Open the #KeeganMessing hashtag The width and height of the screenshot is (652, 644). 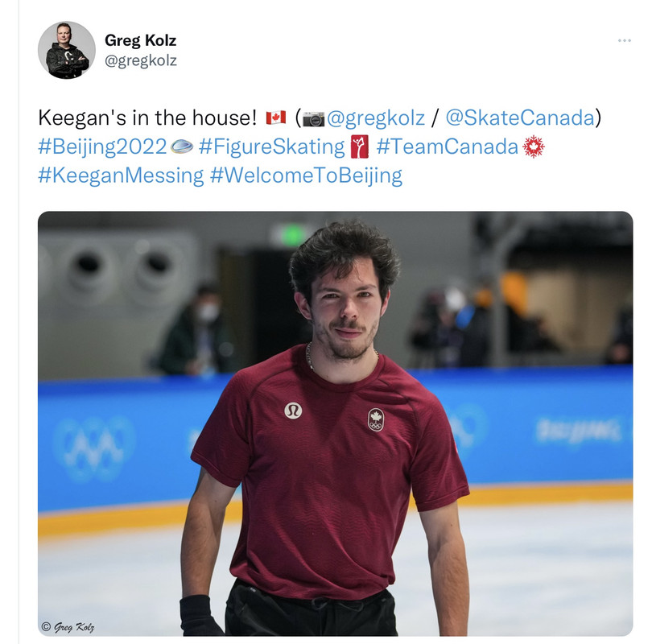(121, 175)
